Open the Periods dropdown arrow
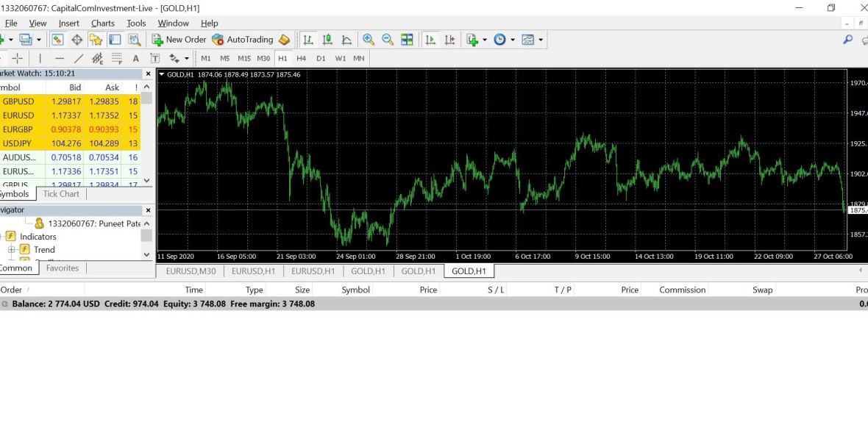This screenshot has width=868, height=441. [x=513, y=40]
